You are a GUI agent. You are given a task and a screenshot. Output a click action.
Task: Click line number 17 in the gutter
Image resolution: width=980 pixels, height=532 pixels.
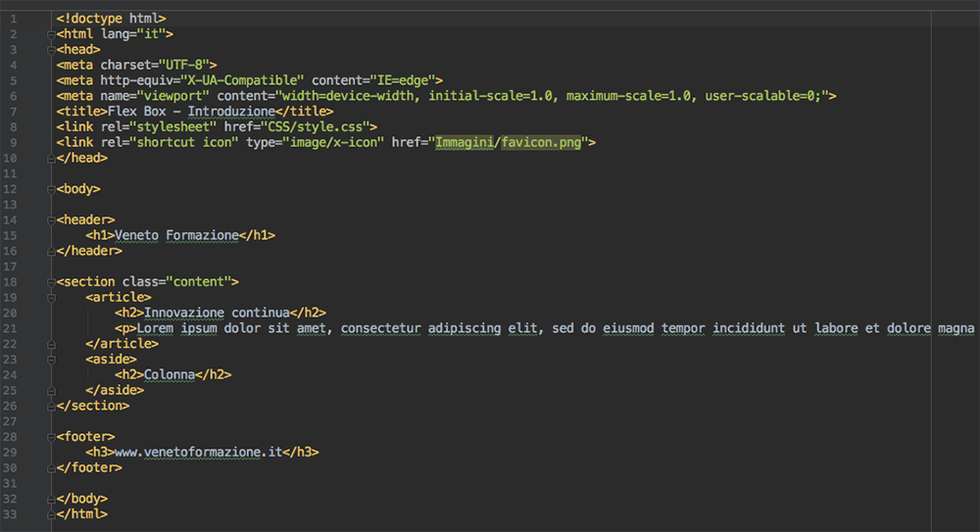10,266
